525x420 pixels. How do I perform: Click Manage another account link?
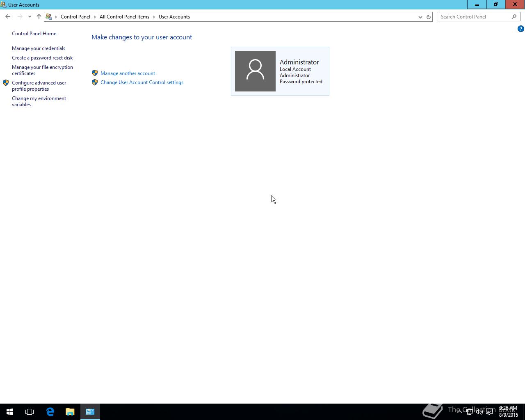point(128,73)
